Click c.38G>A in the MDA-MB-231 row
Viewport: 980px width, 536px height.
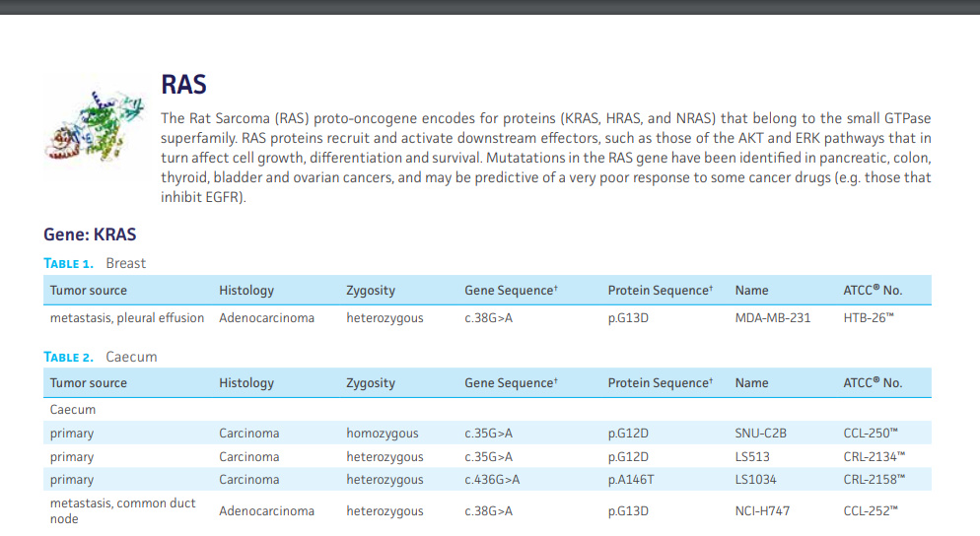click(x=488, y=318)
